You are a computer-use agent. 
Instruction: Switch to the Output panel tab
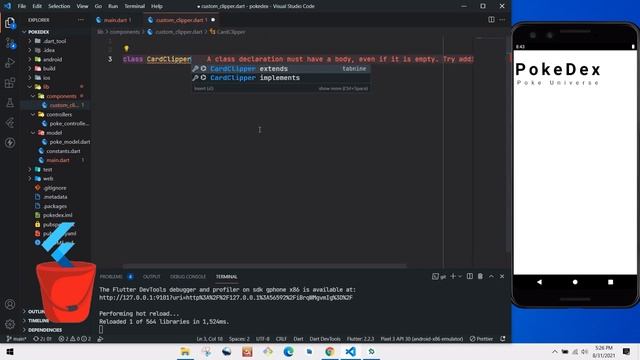[x=151, y=276]
